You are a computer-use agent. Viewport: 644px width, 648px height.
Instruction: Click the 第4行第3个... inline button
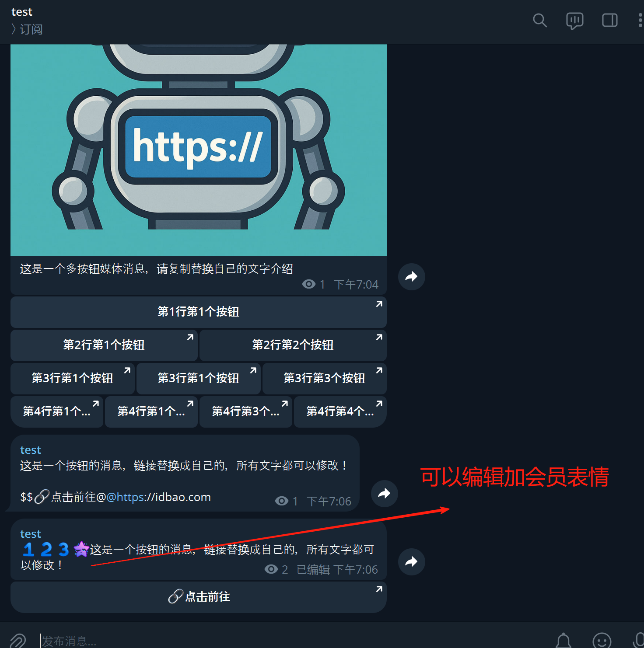coord(246,411)
